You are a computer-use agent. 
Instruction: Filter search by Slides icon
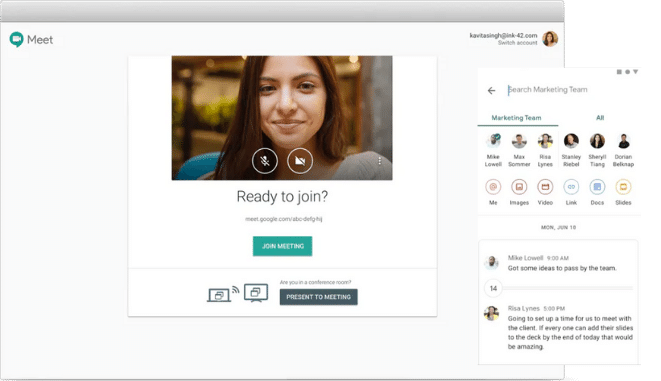[x=623, y=187]
